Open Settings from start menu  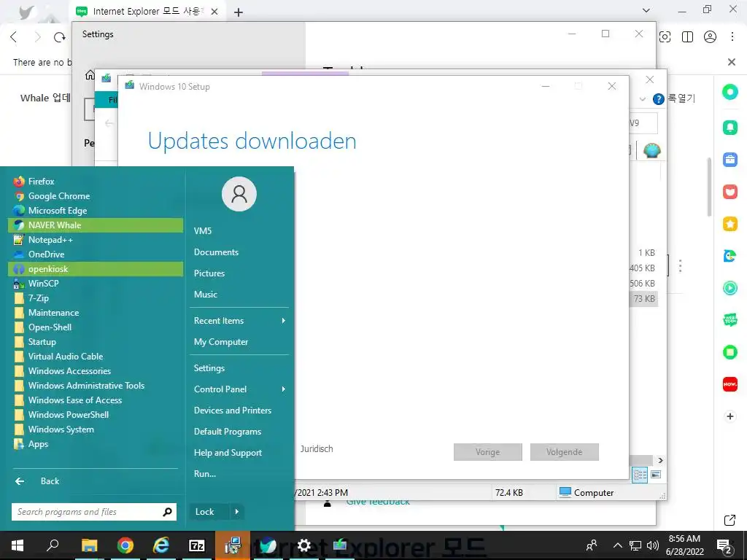coord(239,368)
